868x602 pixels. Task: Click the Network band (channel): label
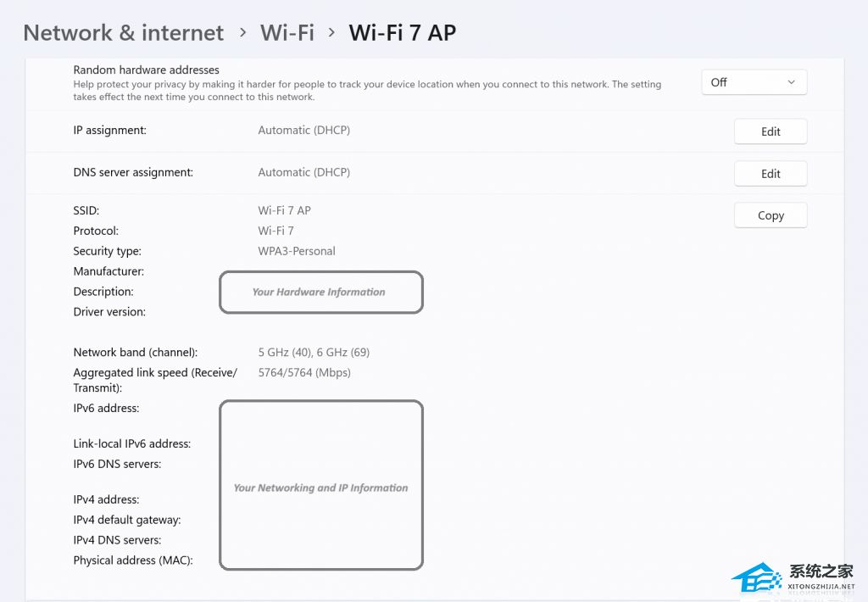[135, 352]
